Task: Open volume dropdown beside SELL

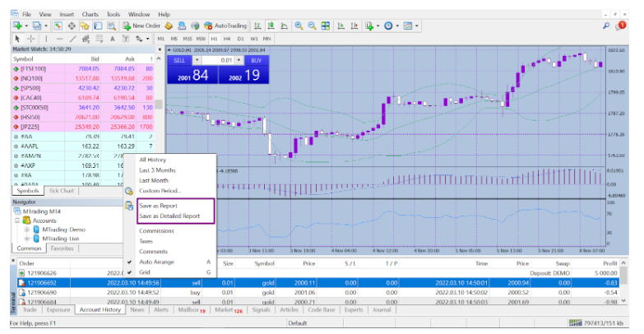Action: point(197,60)
